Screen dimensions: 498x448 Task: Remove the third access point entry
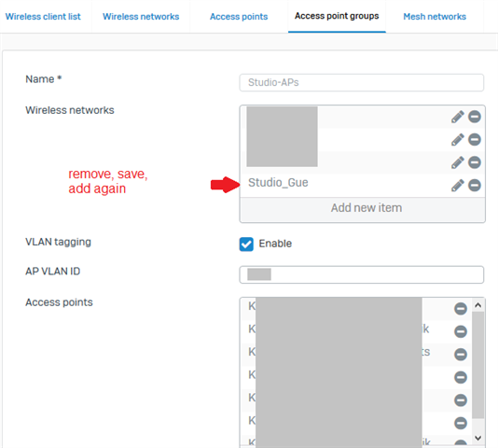coord(461,355)
